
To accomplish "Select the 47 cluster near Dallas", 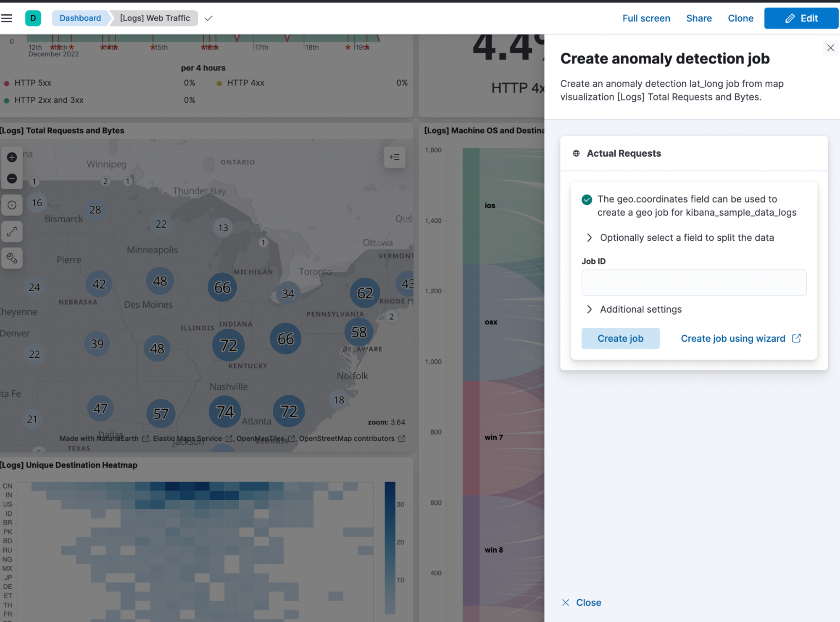I will tap(100, 409).
